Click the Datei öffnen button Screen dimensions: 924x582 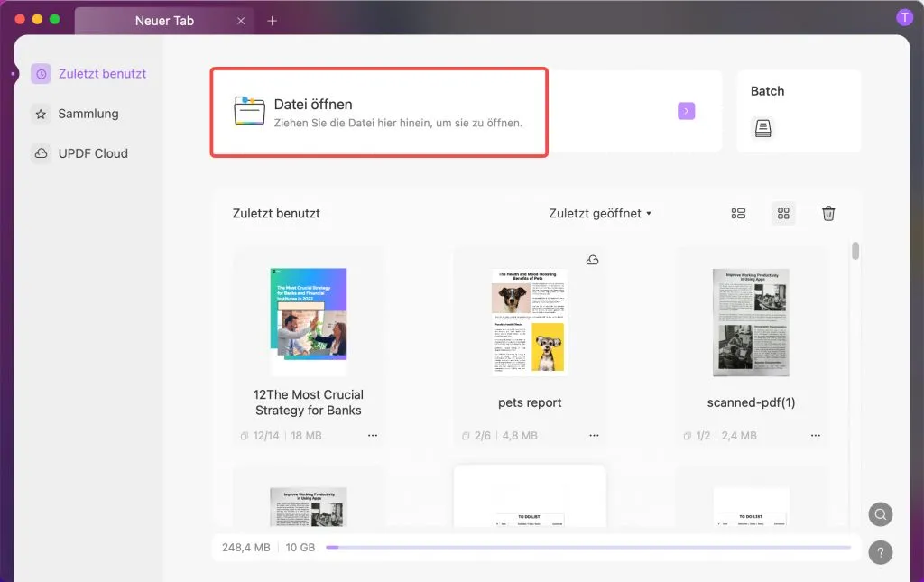313,104
